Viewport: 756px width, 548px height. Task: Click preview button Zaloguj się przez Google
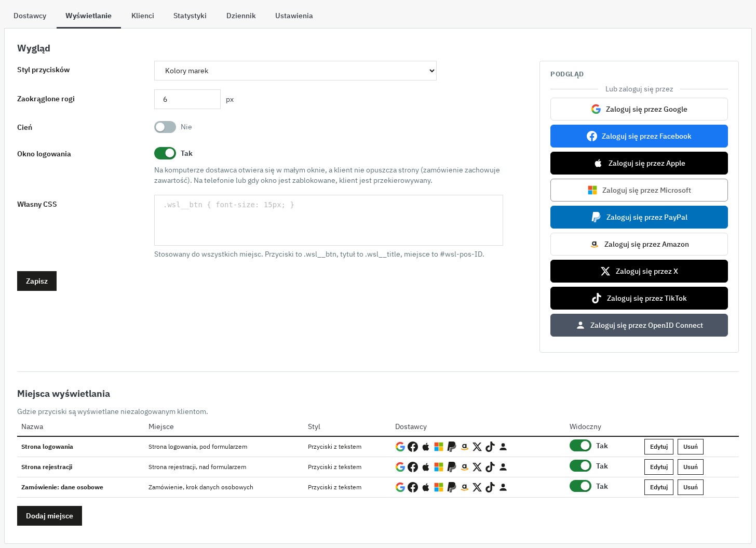tap(639, 109)
